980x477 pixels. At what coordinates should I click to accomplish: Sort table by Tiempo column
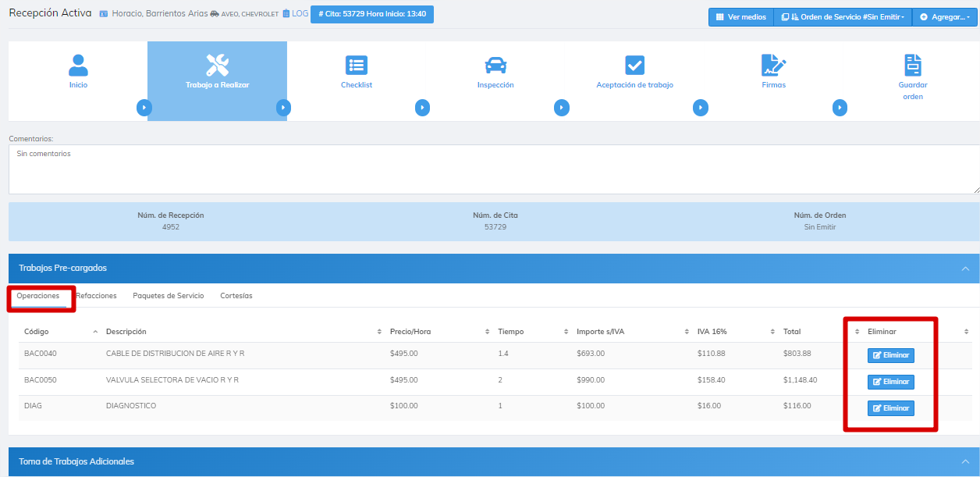tap(532, 332)
